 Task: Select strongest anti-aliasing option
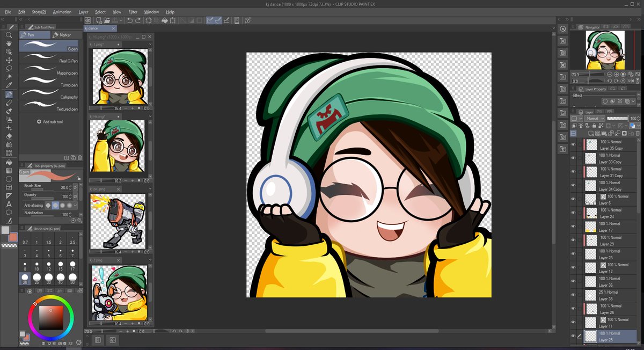tap(69, 205)
